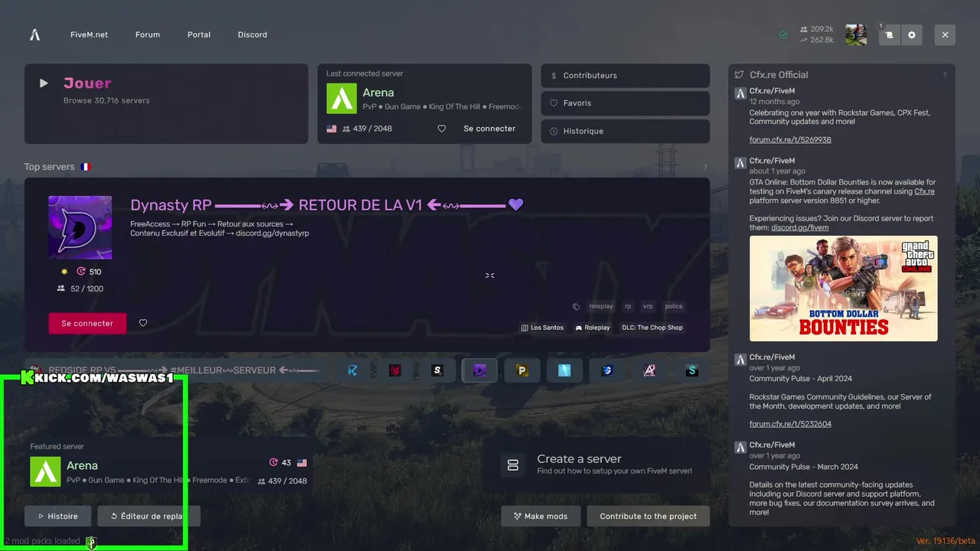Open settings via the gear icon
This screenshot has width=980, height=551.
[x=911, y=35]
